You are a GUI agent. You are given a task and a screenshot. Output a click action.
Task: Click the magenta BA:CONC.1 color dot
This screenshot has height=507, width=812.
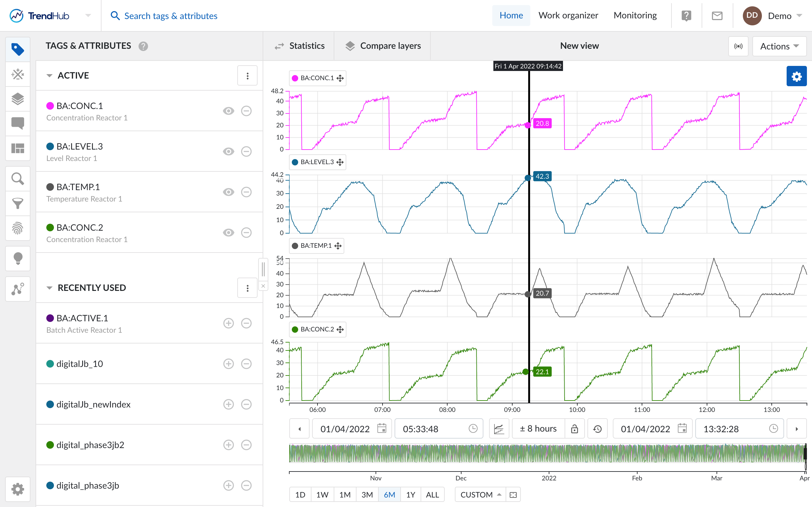[x=50, y=106]
